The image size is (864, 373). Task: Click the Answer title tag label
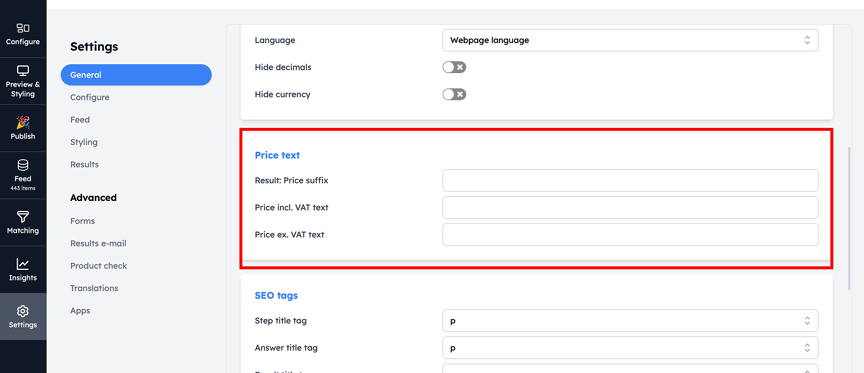pos(286,348)
